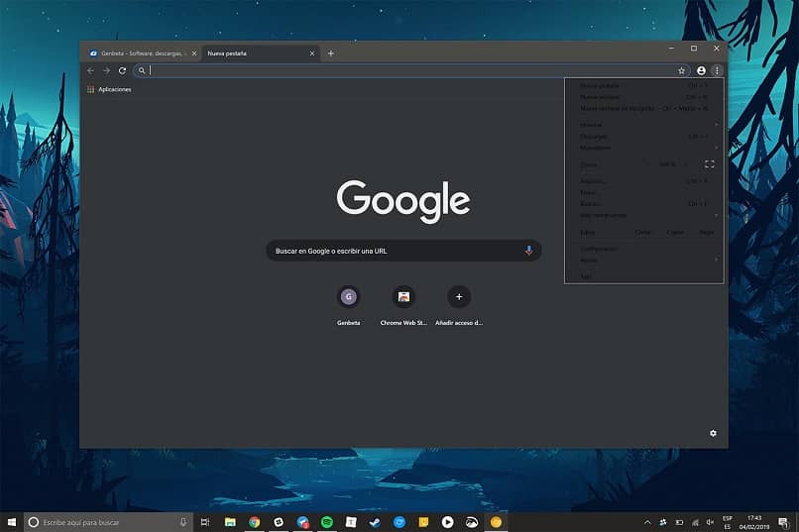
Task: Choose Nueva ventana in the Chrome menu
Action: point(644,97)
